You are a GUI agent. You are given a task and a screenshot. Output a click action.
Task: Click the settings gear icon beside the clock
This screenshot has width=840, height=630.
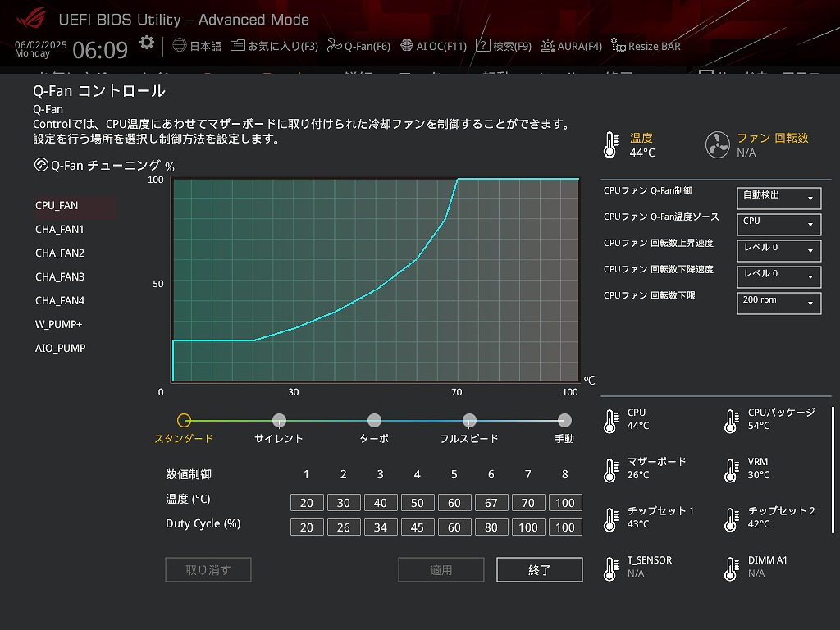pos(146,43)
